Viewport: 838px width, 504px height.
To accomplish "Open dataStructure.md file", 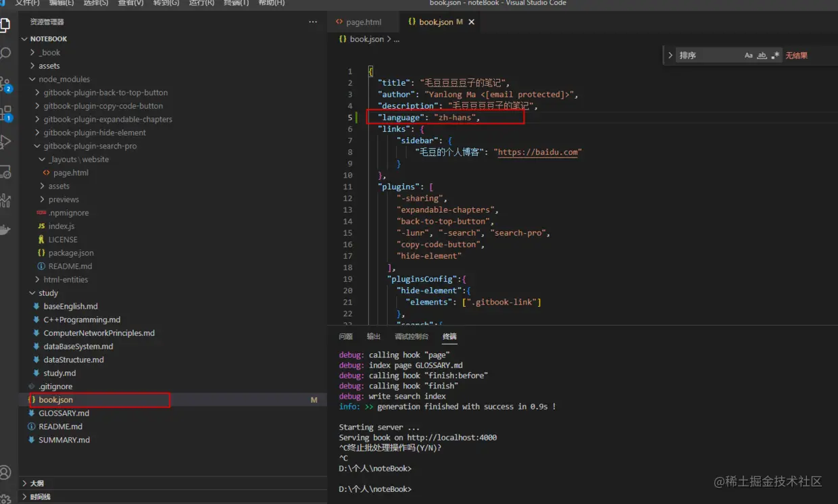I will 74,360.
